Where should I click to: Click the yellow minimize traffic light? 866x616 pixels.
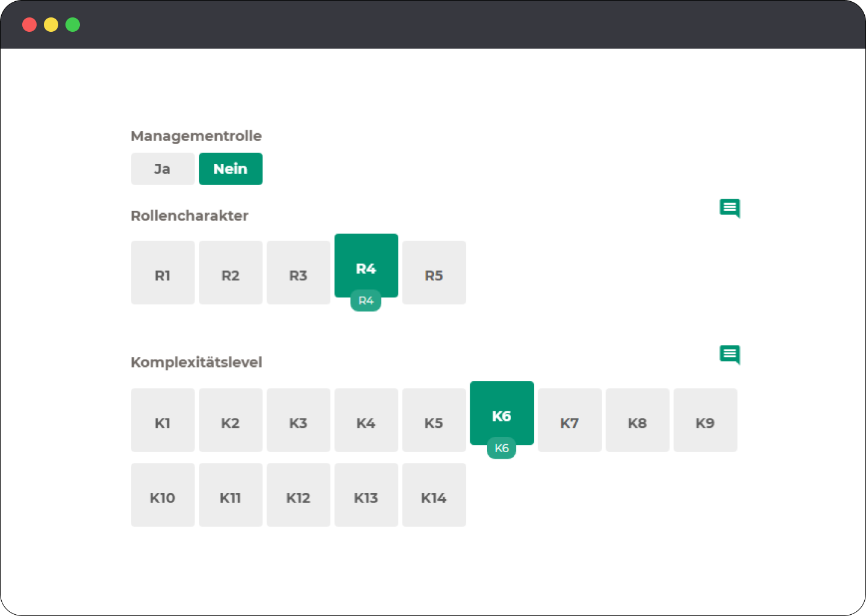[50, 25]
